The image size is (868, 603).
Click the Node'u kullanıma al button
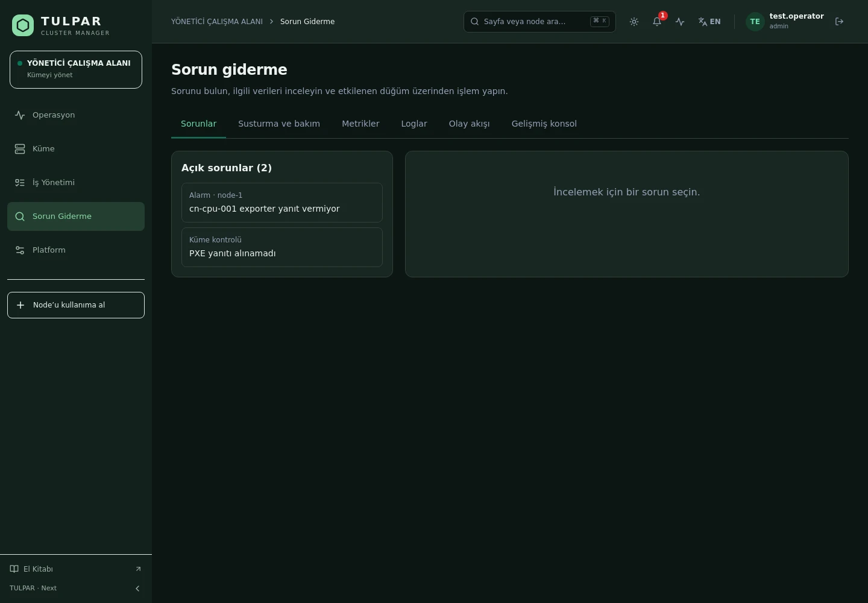[76, 305]
